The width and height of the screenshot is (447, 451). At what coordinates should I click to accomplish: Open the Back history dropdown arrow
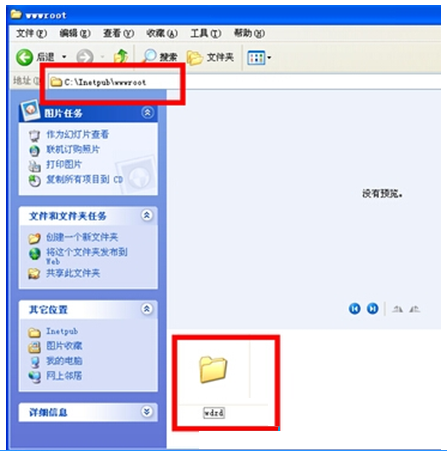click(64, 57)
